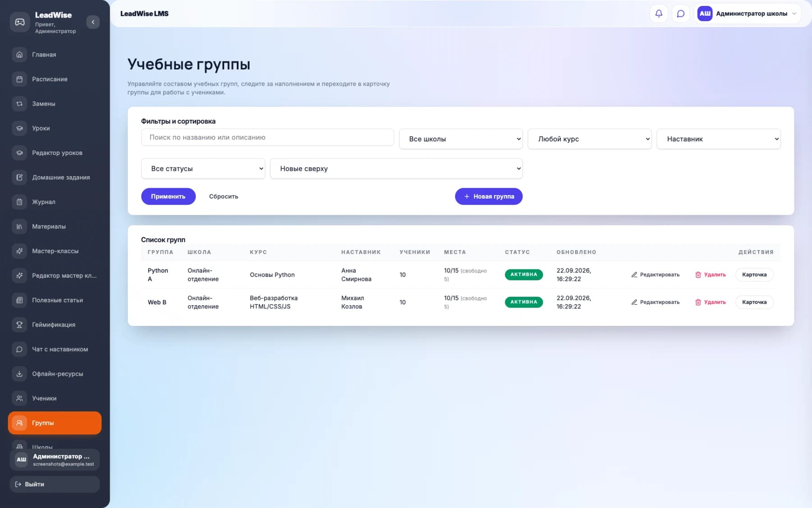
Task: Expand the Наставник filter dropdown
Action: (x=719, y=139)
